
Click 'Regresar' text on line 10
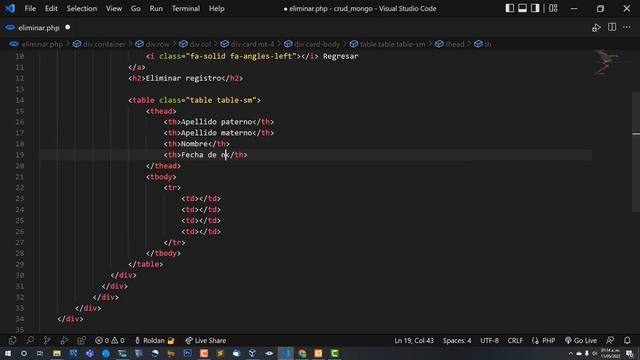click(340, 56)
